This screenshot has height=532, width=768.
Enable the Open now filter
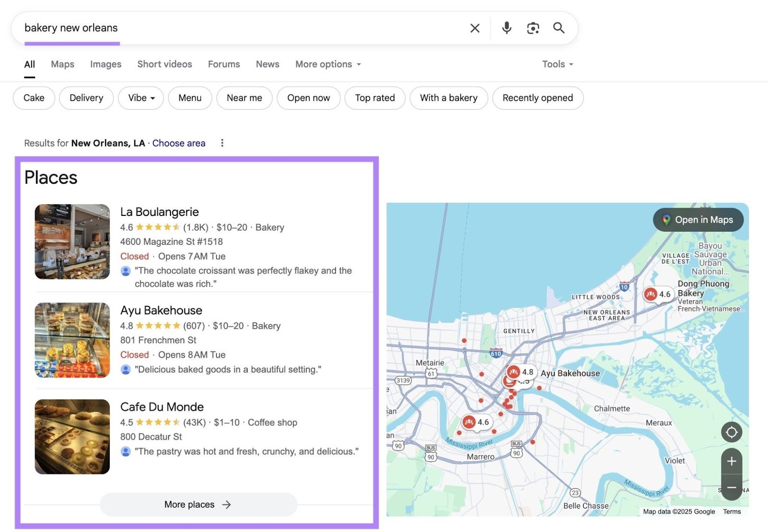click(x=308, y=98)
